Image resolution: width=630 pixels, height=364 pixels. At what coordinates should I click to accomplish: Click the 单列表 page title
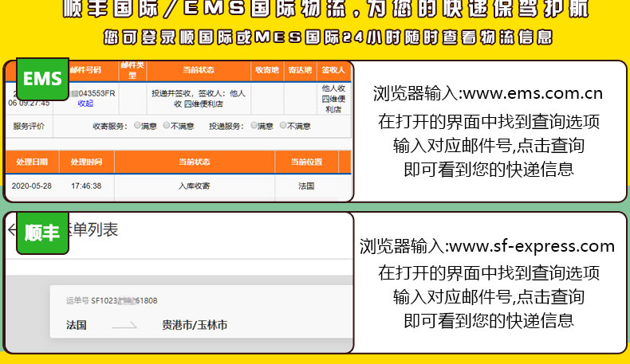click(93, 230)
